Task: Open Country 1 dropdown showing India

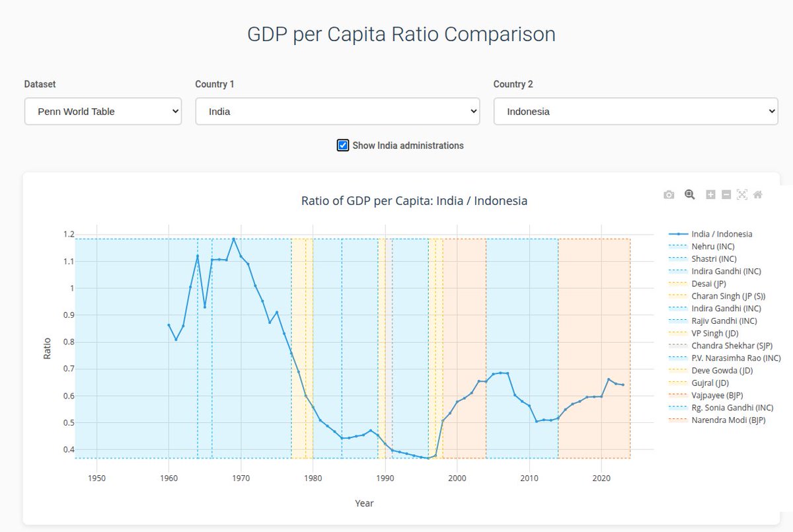Action: pyautogui.click(x=337, y=112)
